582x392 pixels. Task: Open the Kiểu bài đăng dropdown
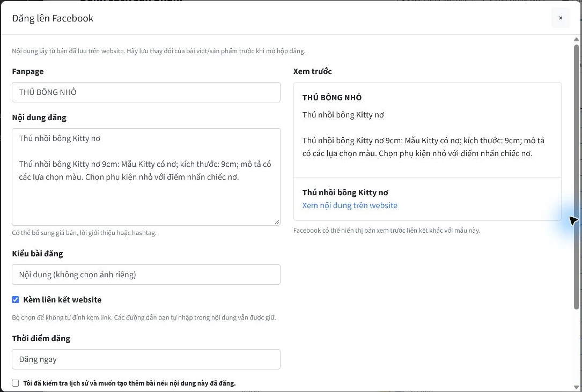pos(146,275)
